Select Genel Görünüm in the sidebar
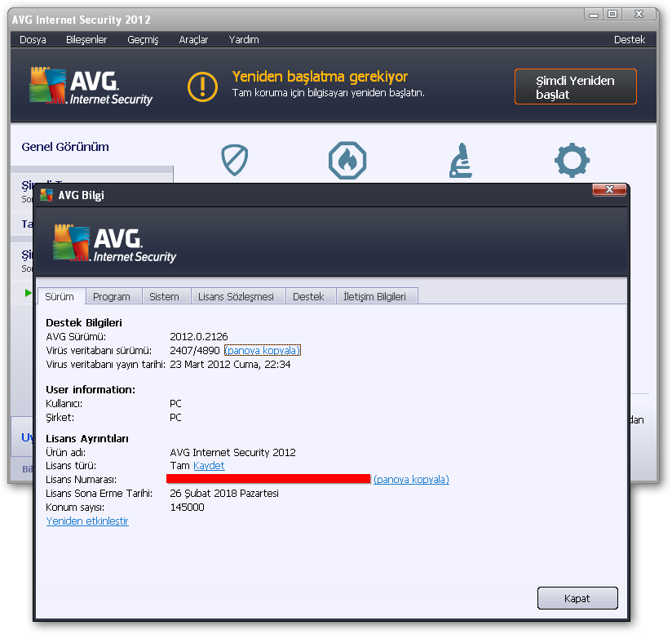 coord(65,147)
